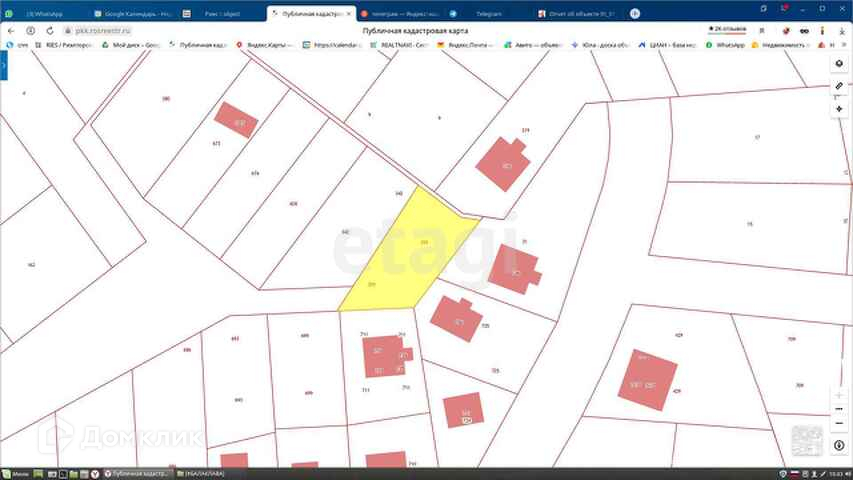The height and width of the screenshot is (480, 853).
Task: Reload the cadastral map page
Action: [50, 31]
